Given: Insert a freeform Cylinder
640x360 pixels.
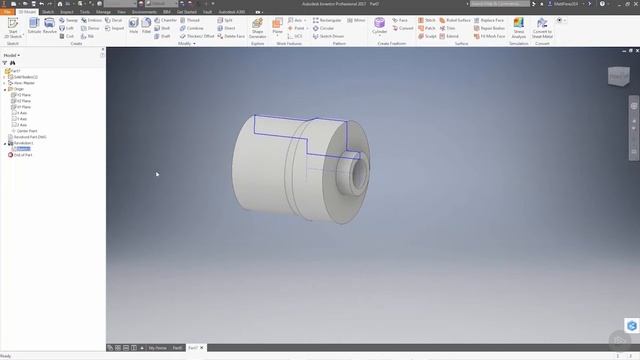Looking at the screenshot, I should pos(379,24).
